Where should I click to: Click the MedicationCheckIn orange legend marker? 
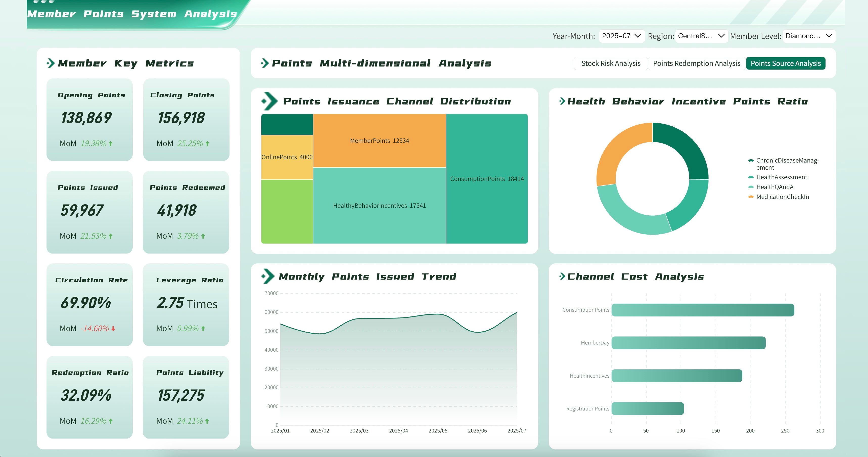pos(751,197)
